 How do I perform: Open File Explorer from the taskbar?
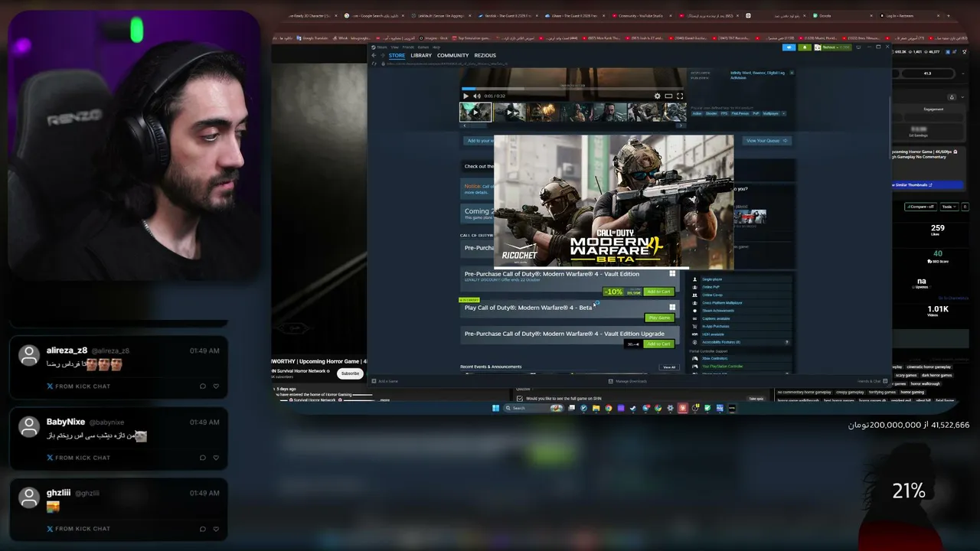pos(596,408)
